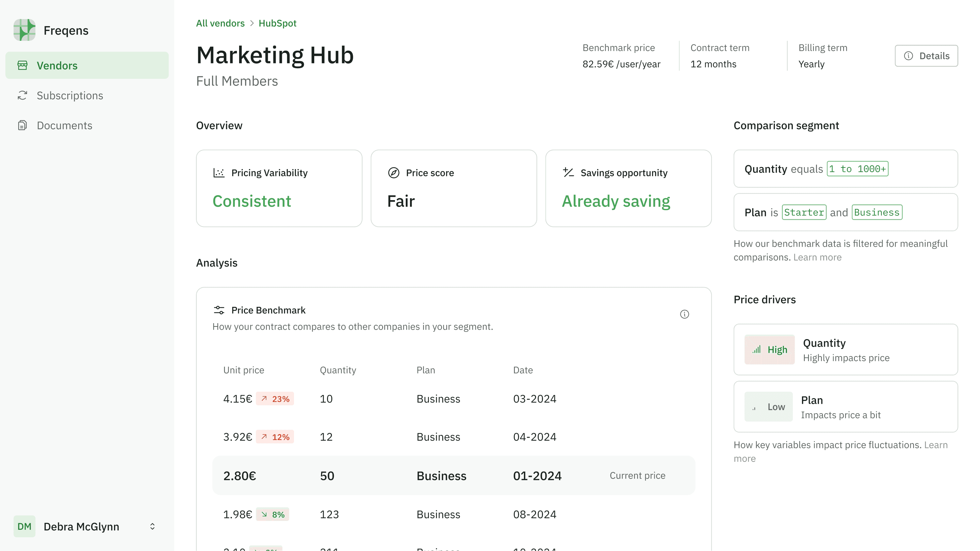Viewport: 980px width, 551px height.
Task: Click the High quantity impact badge
Action: coord(769,350)
